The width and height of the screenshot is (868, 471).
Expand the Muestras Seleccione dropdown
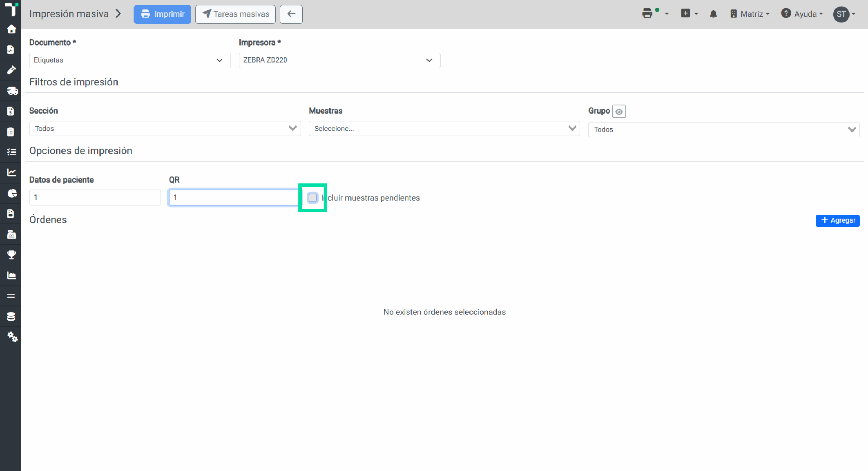(x=444, y=129)
